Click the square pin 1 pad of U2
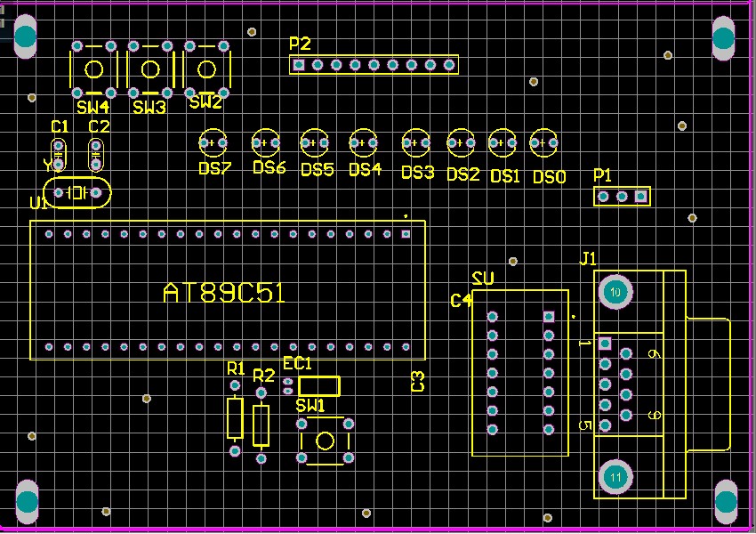 (549, 317)
